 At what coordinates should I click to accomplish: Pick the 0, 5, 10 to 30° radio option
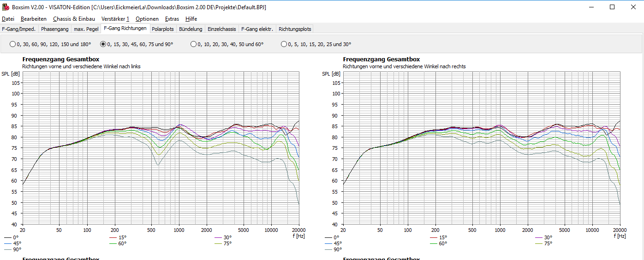[284, 44]
